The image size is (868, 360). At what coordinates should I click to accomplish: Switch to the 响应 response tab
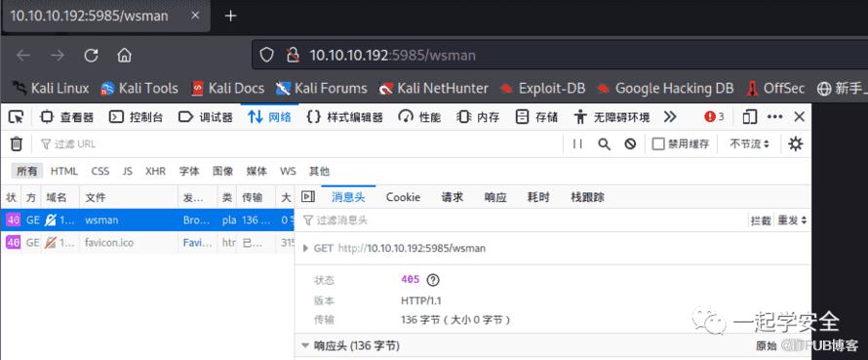(x=495, y=197)
